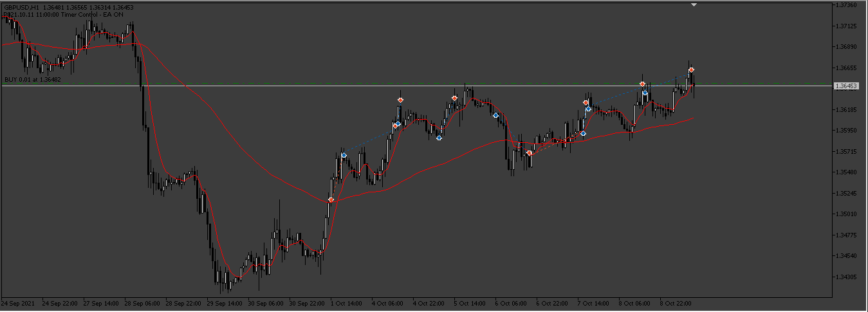The width and height of the screenshot is (868, 312).
Task: Select the BUY 0.01 at 1.36482 order label
Action: point(32,80)
